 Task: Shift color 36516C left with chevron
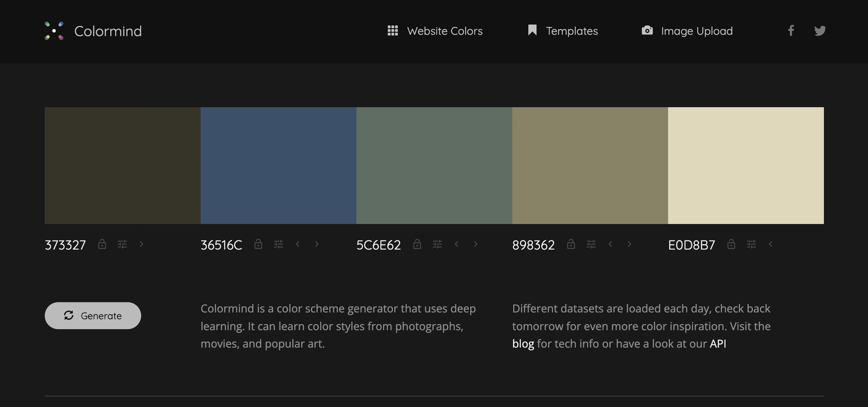[298, 244]
